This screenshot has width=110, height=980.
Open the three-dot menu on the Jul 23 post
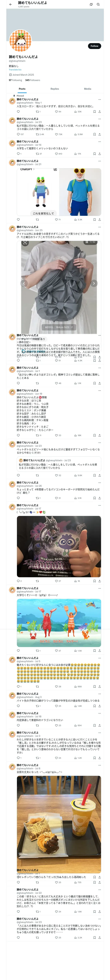[100, 119]
